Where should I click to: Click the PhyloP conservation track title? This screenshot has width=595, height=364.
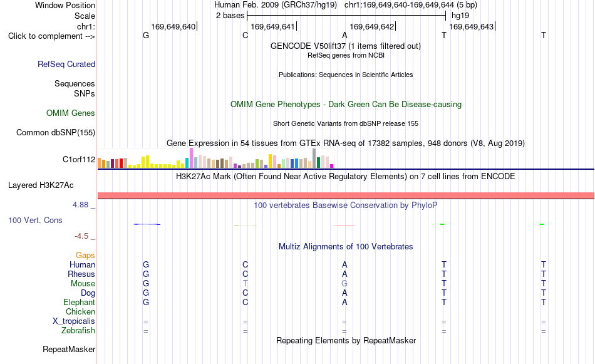[x=346, y=205]
